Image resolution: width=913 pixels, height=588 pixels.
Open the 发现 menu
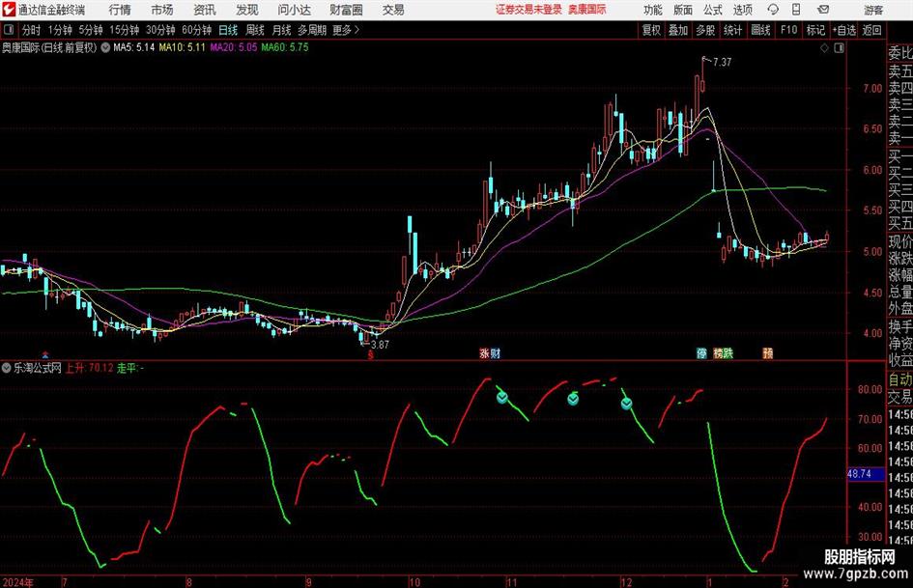(x=247, y=10)
